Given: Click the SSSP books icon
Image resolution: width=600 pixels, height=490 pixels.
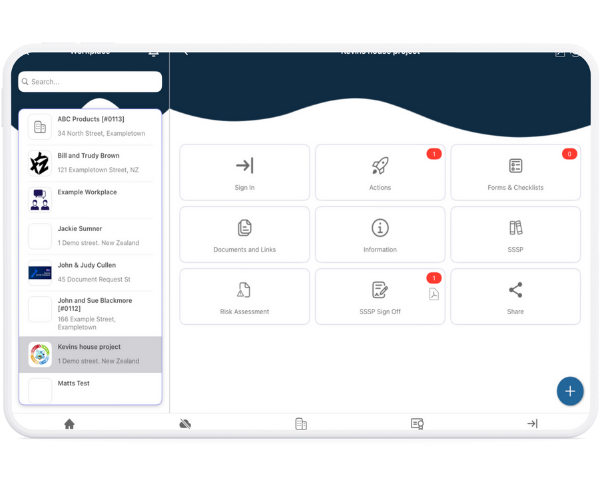Looking at the screenshot, I should pos(515,228).
